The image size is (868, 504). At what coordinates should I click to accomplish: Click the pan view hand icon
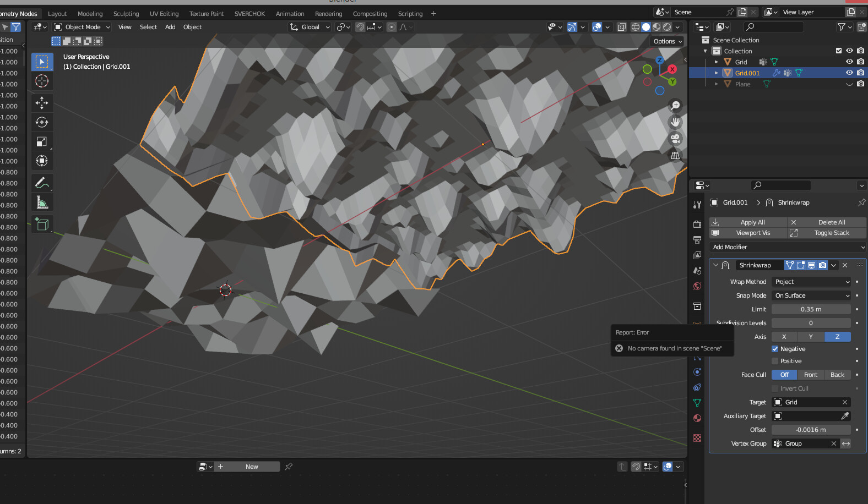pyautogui.click(x=675, y=122)
